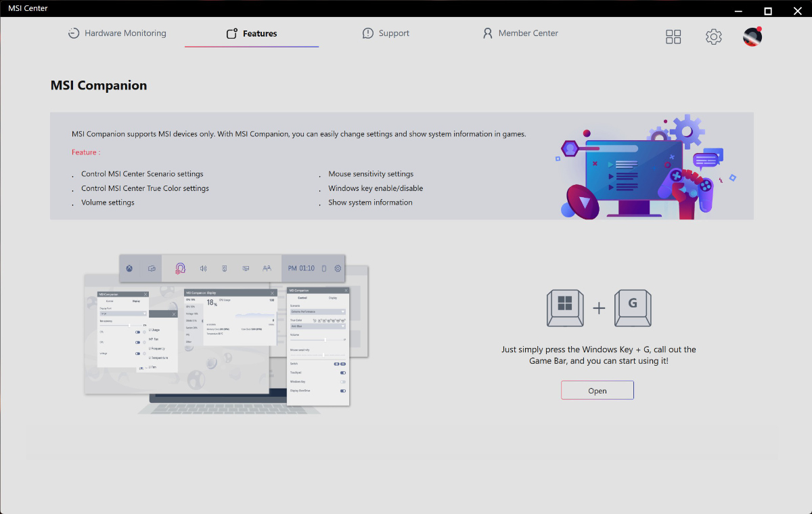Go to the Member Center tab
812x514 pixels.
point(520,33)
